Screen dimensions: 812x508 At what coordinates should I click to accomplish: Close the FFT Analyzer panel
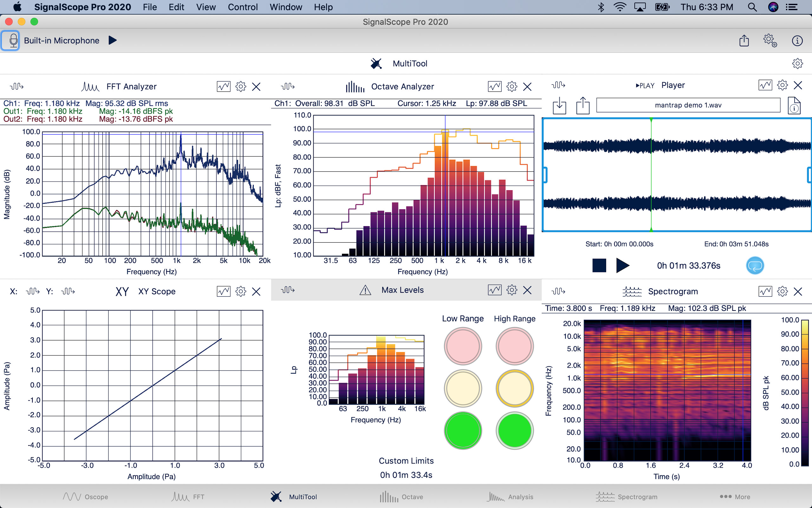tap(256, 87)
